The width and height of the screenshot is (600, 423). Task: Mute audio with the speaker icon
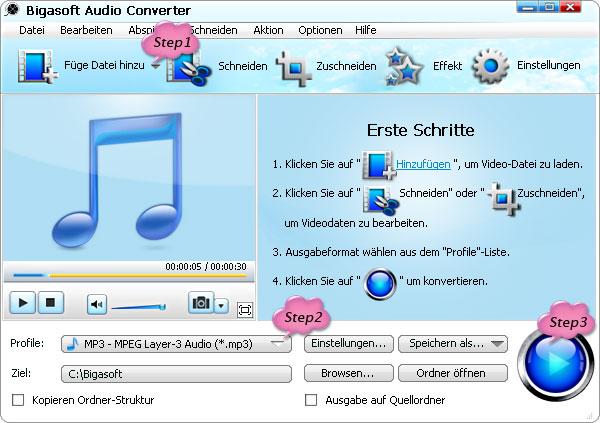pyautogui.click(x=96, y=305)
